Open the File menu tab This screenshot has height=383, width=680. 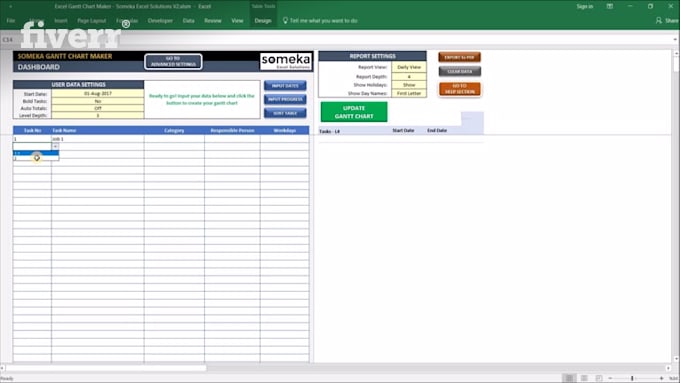(x=11, y=20)
